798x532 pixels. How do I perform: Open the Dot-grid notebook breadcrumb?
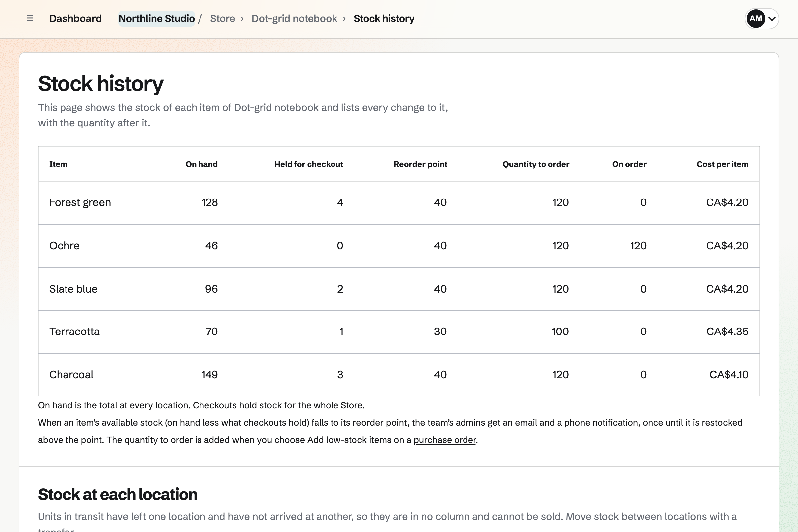click(x=294, y=19)
